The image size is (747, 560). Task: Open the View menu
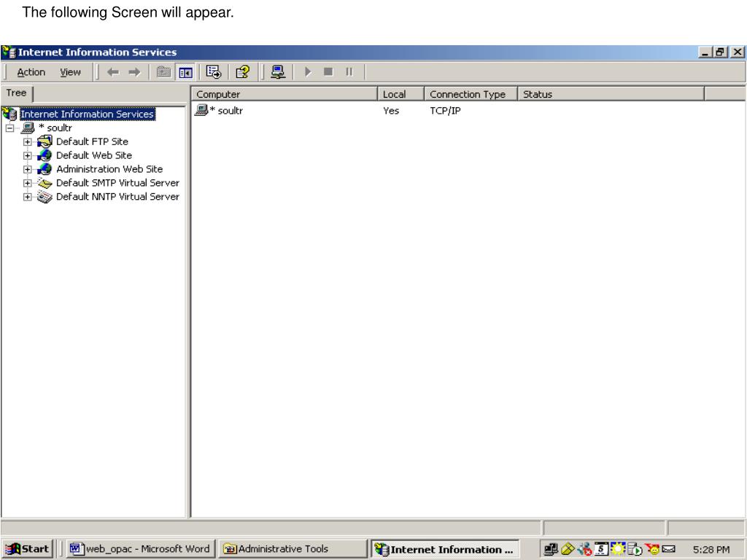pyautogui.click(x=71, y=72)
